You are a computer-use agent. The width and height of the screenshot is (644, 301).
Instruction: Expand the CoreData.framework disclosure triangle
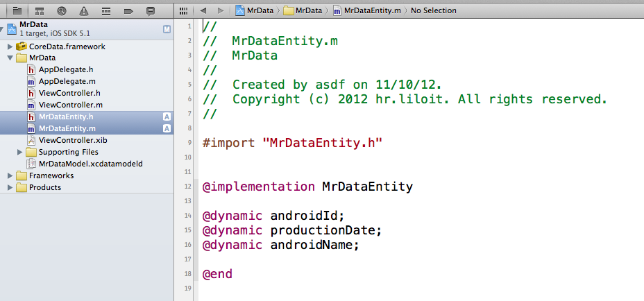(10, 46)
